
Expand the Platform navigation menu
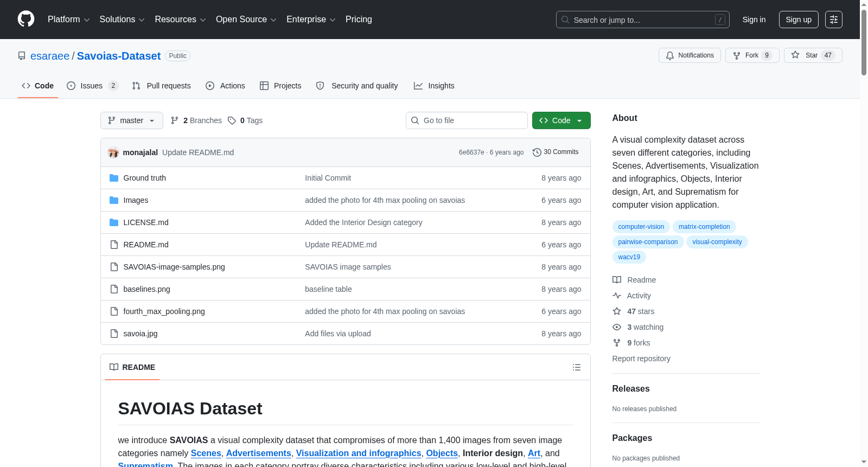click(x=69, y=20)
